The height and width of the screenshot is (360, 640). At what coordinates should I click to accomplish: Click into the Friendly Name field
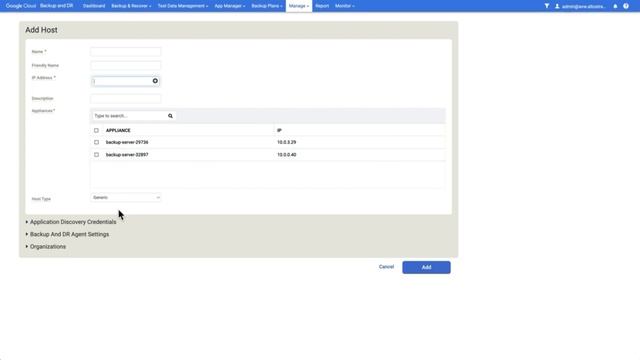click(126, 65)
